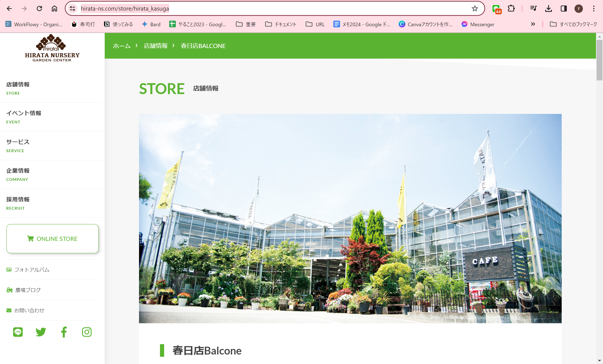Bookmark this page with the star icon

475,9
